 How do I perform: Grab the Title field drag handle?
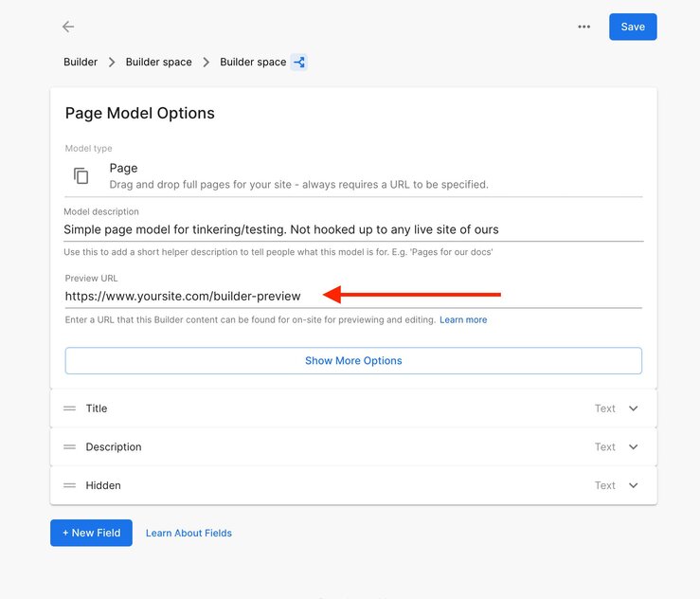70,408
